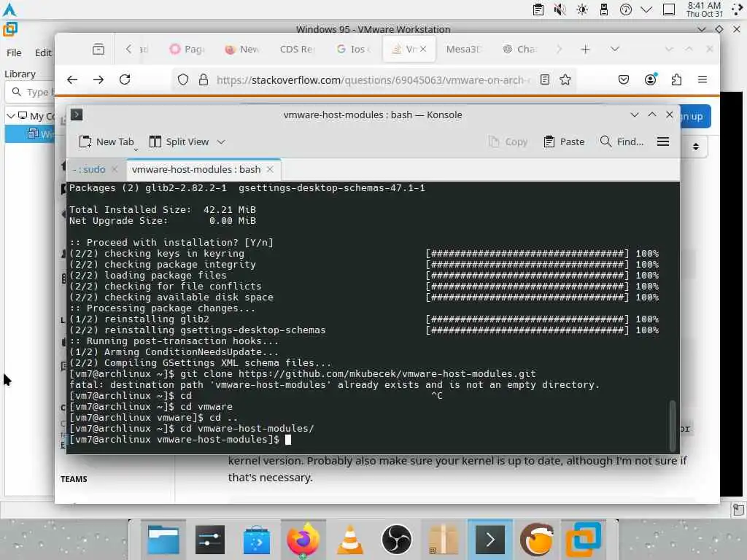Open Edit menu in VMware Workstation

43,52
